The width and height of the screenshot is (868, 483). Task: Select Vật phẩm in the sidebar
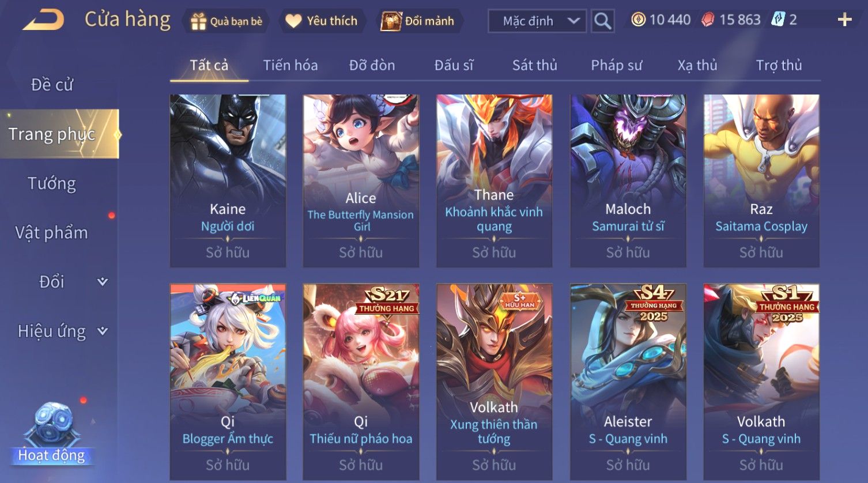click(52, 233)
